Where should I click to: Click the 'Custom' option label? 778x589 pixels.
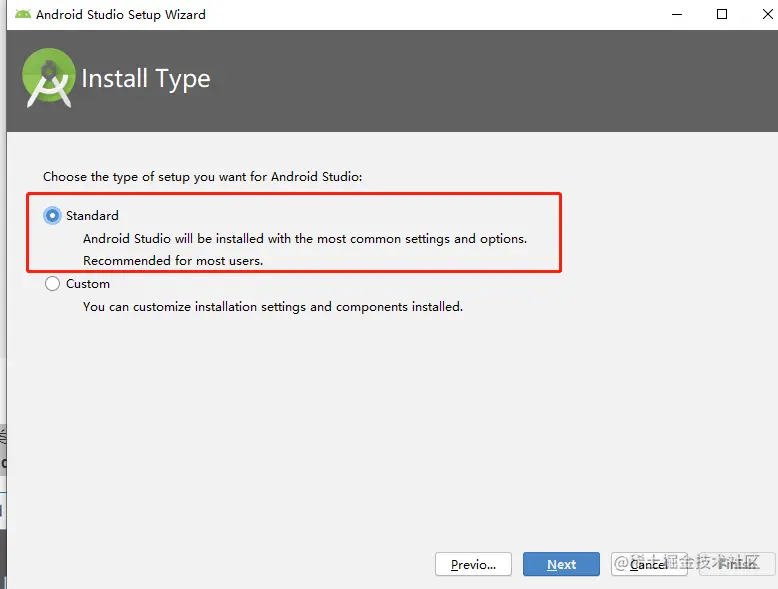click(x=88, y=284)
